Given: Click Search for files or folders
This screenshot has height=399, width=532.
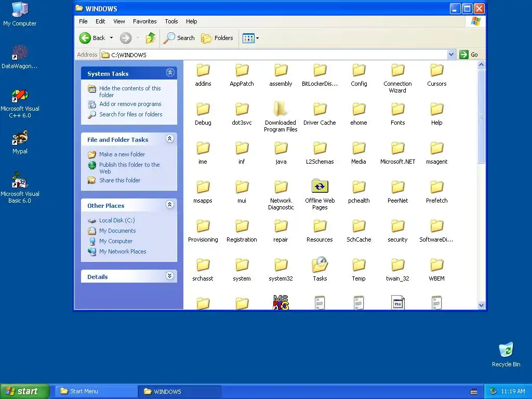Looking at the screenshot, I should 130,114.
